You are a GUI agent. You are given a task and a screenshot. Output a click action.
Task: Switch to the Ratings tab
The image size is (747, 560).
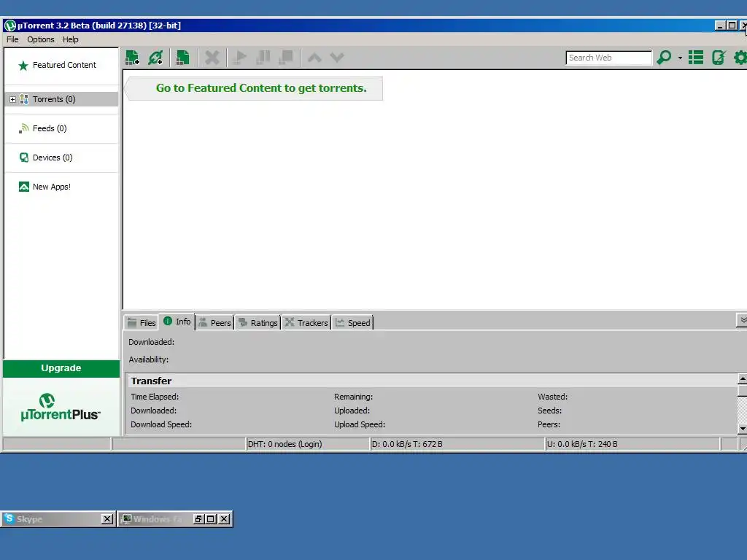coord(258,322)
